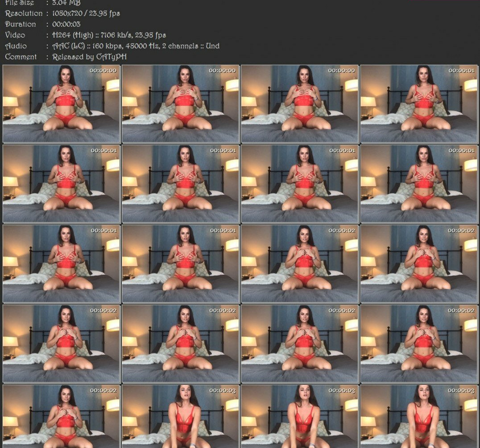Click the third thumbnail in the second row

coord(299,184)
